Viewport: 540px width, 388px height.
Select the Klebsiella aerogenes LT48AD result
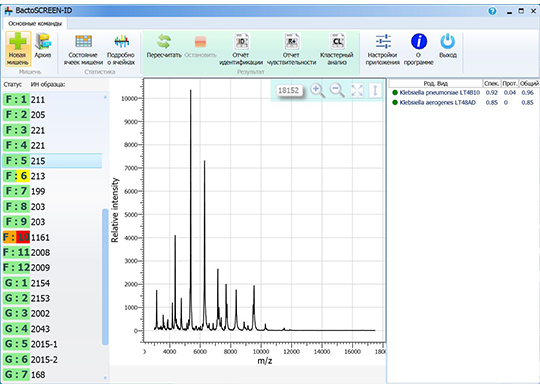[464, 103]
